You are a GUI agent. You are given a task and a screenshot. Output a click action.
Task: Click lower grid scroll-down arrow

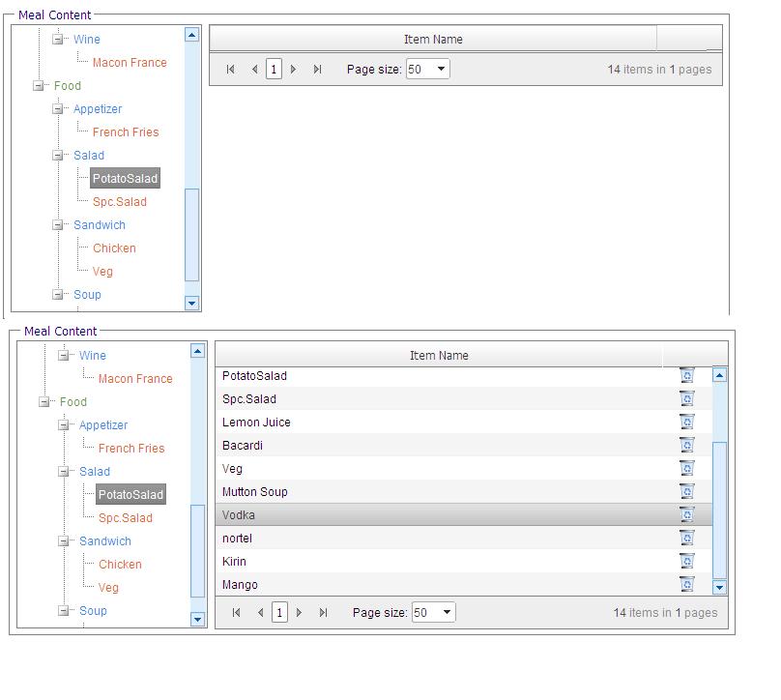click(x=719, y=588)
